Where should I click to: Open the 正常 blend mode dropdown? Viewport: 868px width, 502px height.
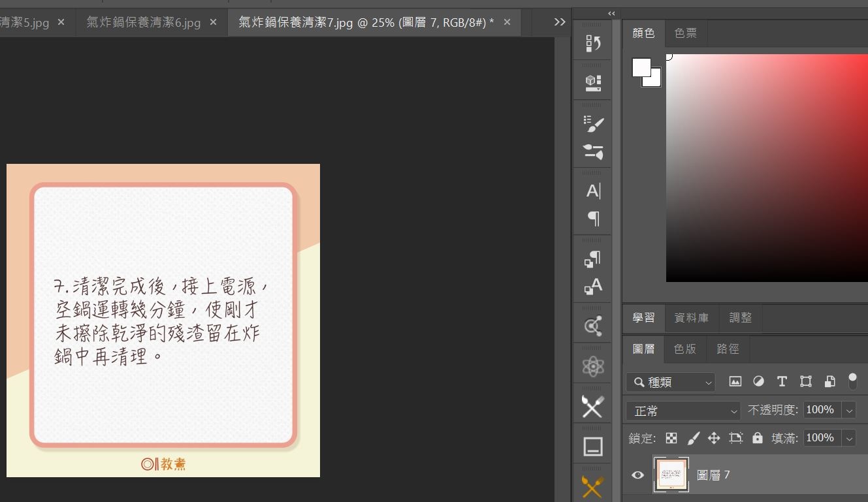click(682, 411)
